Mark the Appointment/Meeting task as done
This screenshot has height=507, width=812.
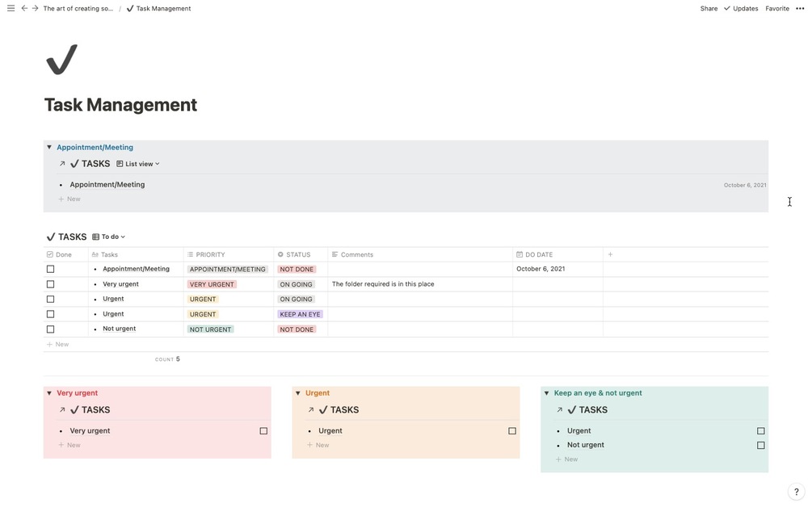pos(50,268)
